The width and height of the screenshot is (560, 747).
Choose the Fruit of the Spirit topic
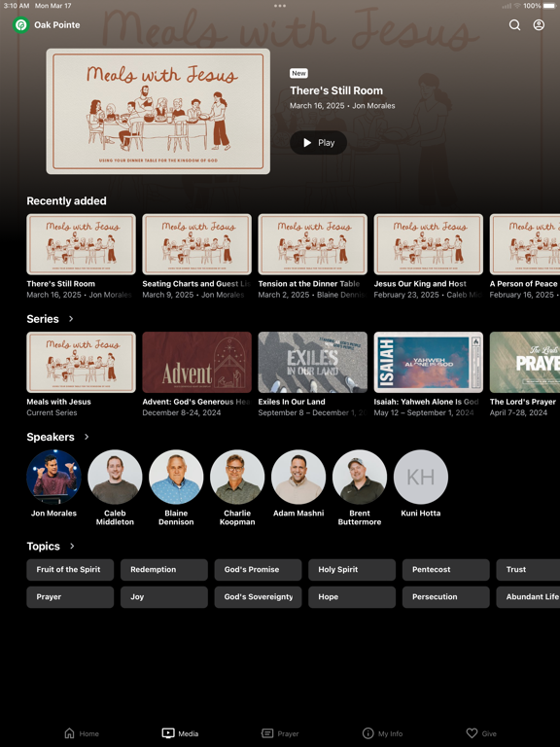[70, 570]
